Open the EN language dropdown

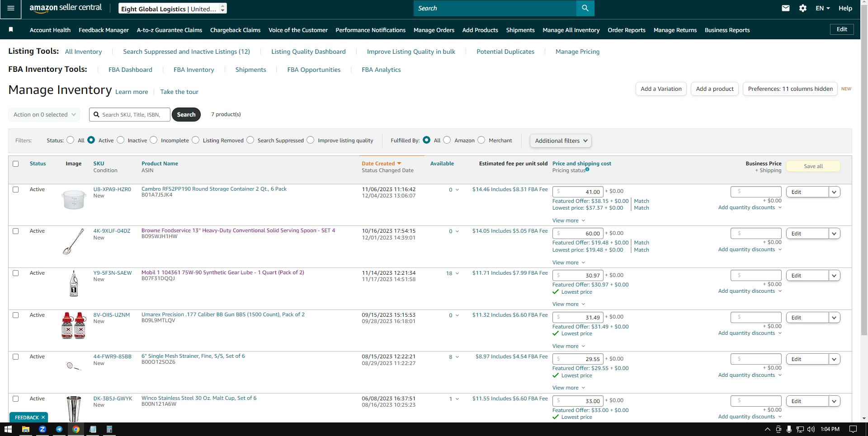tap(823, 8)
